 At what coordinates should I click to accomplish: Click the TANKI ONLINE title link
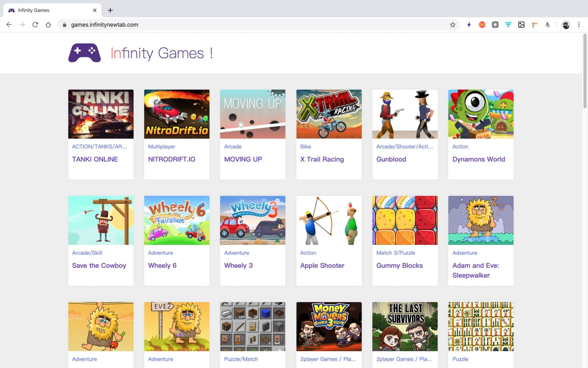click(x=95, y=159)
